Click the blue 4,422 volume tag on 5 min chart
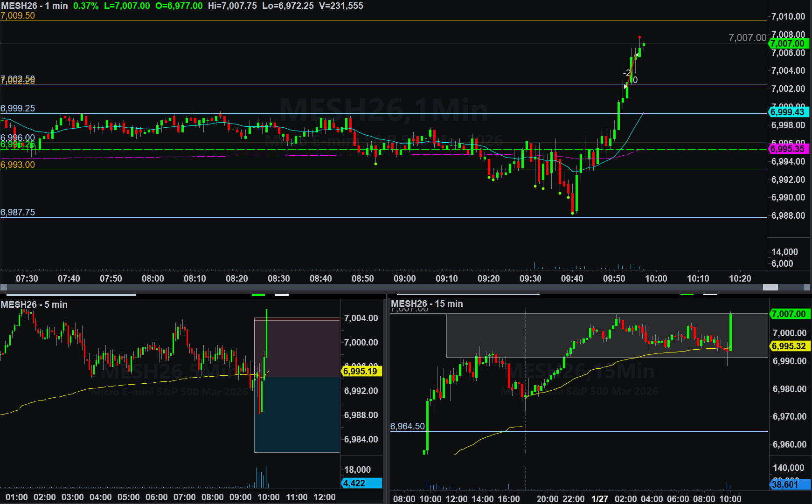812x504 pixels. coord(361,483)
